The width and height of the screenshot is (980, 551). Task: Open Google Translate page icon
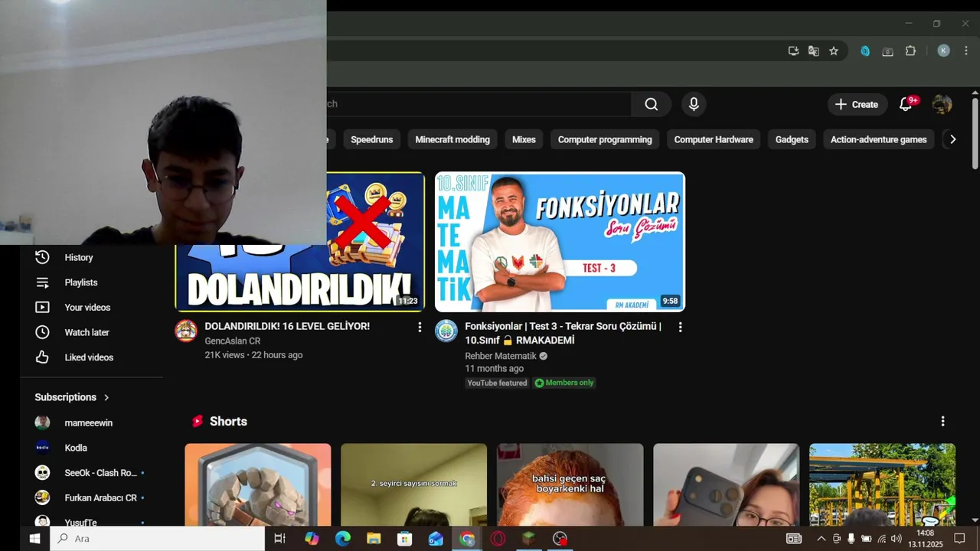click(x=813, y=51)
